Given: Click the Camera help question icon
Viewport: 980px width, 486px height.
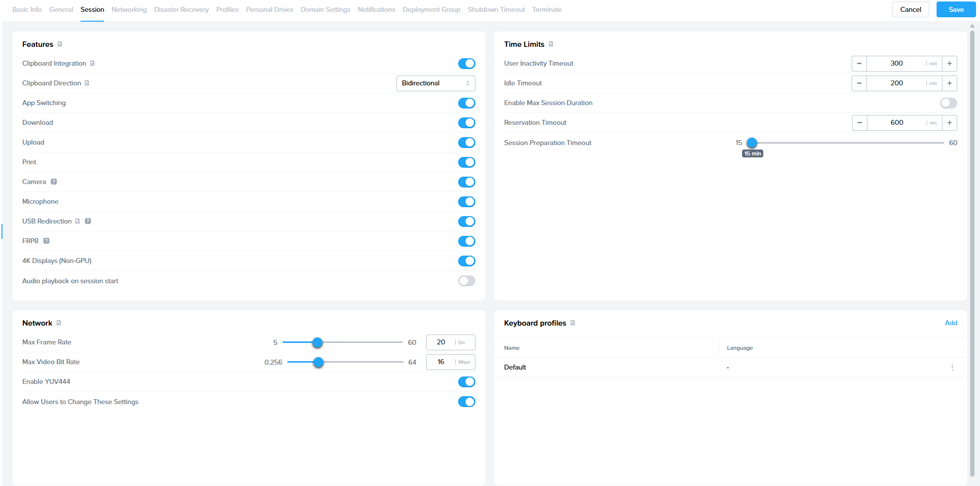Looking at the screenshot, I should (54, 182).
